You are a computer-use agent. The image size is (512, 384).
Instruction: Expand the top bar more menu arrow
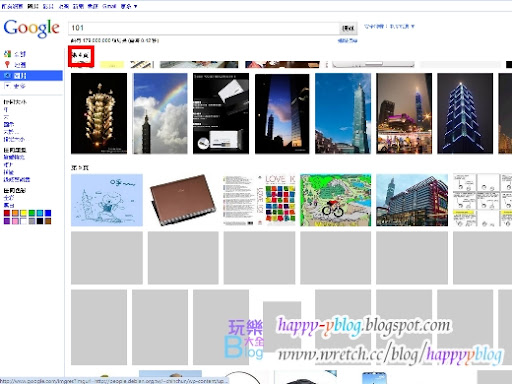click(135, 6)
